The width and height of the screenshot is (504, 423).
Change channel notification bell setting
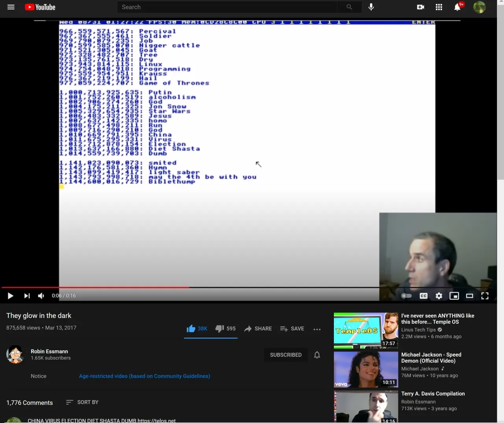tap(317, 355)
